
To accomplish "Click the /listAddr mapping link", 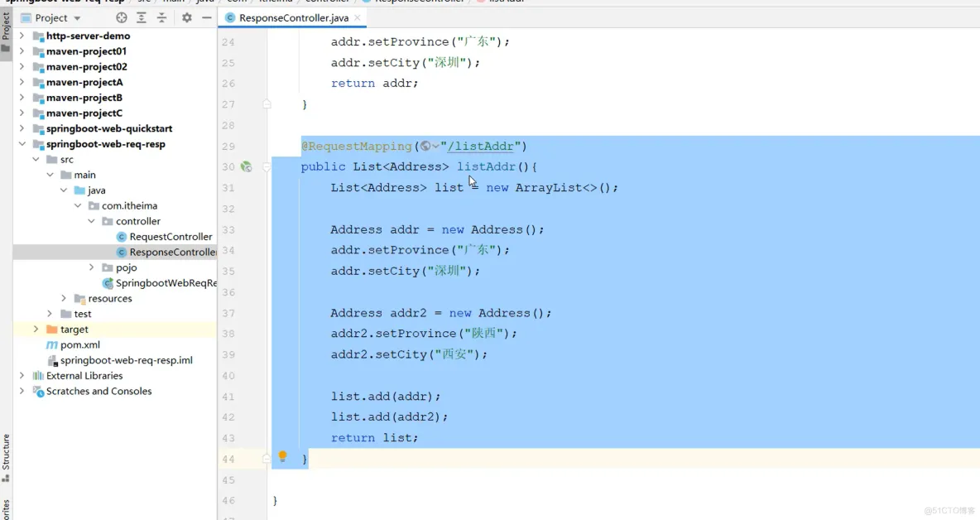I will (x=482, y=146).
